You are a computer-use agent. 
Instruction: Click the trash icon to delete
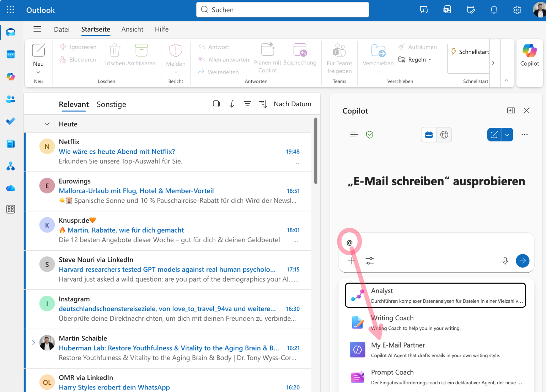pos(114,51)
